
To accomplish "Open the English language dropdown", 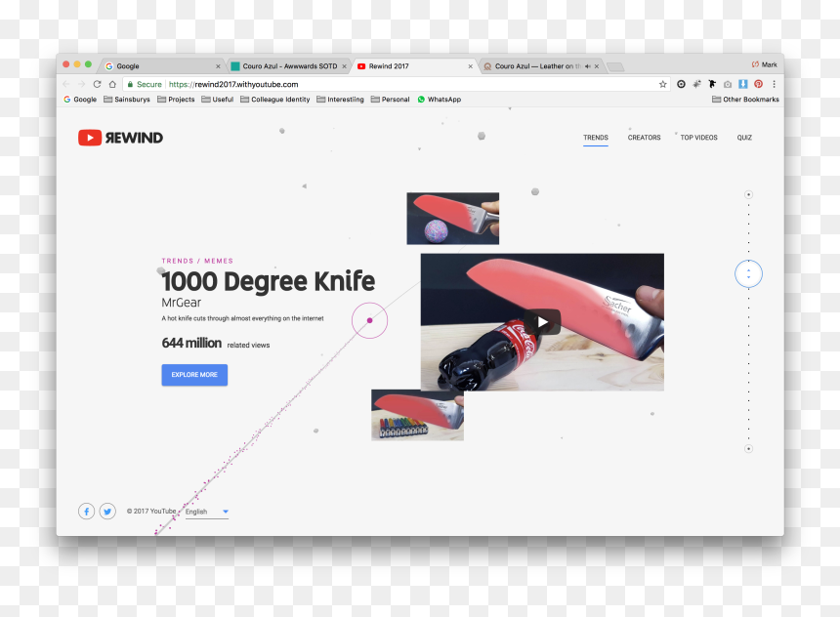I will point(207,512).
